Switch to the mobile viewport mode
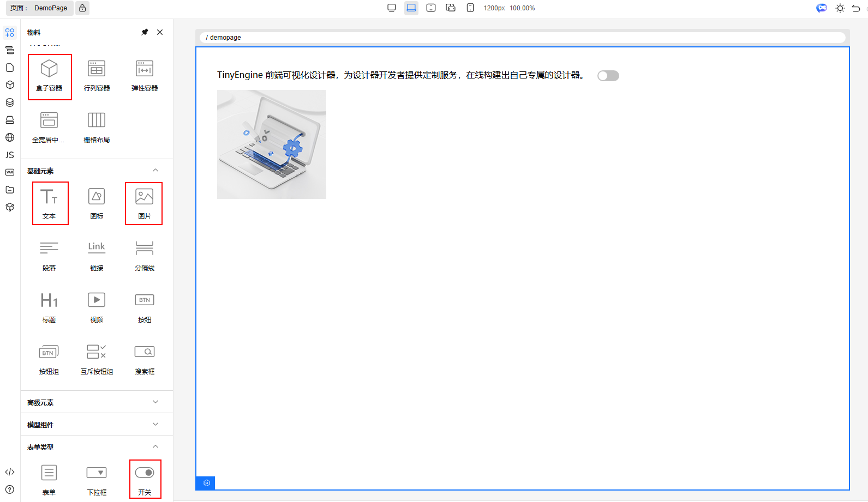This screenshot has height=502, width=868. point(470,8)
